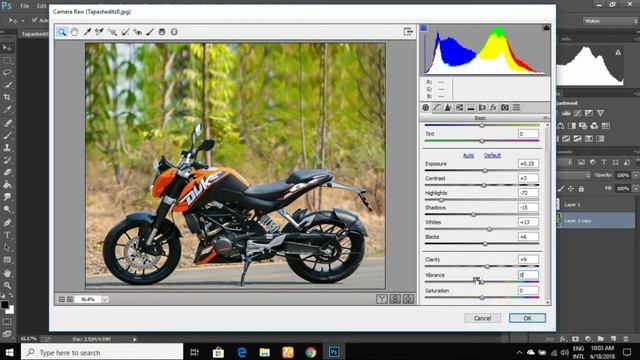Screen dimensions: 640x360
Task: Select the Crop tool in Photoshop toolbox
Action: click(x=7, y=97)
